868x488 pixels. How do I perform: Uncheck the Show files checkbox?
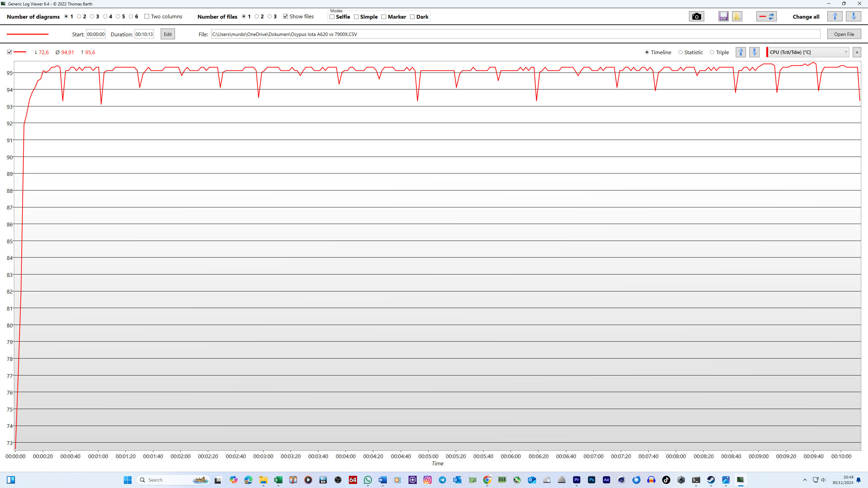285,16
